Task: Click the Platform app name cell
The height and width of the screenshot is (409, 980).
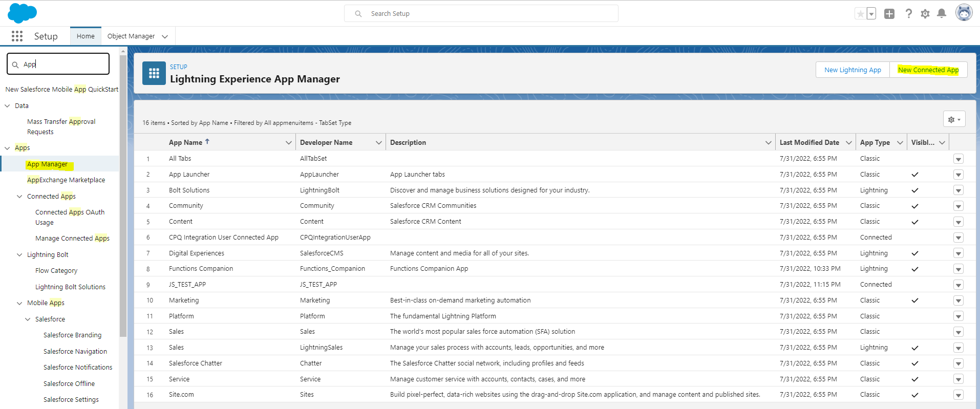Action: (181, 316)
